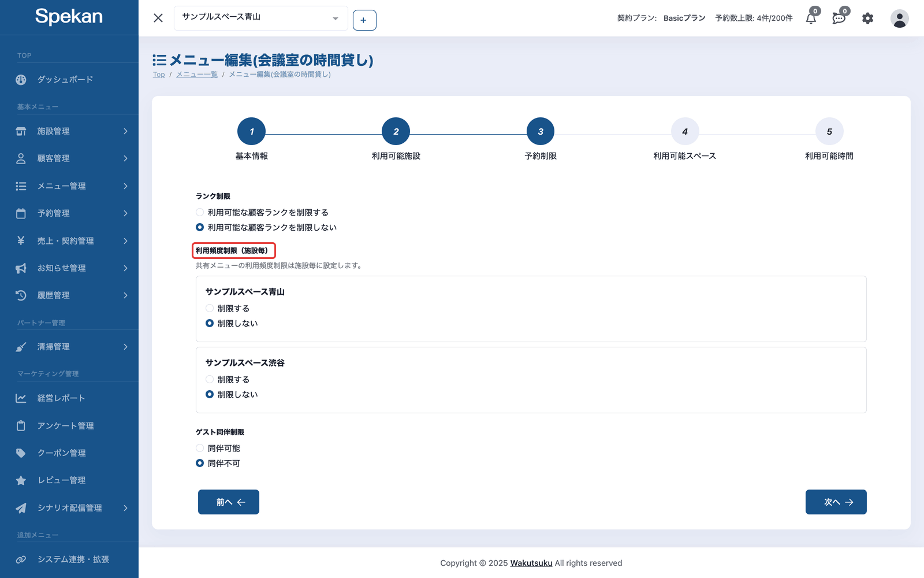Viewport: 924px width, 578px height.
Task: Expand 顧客管理 chevron in sidebar
Action: click(125, 158)
